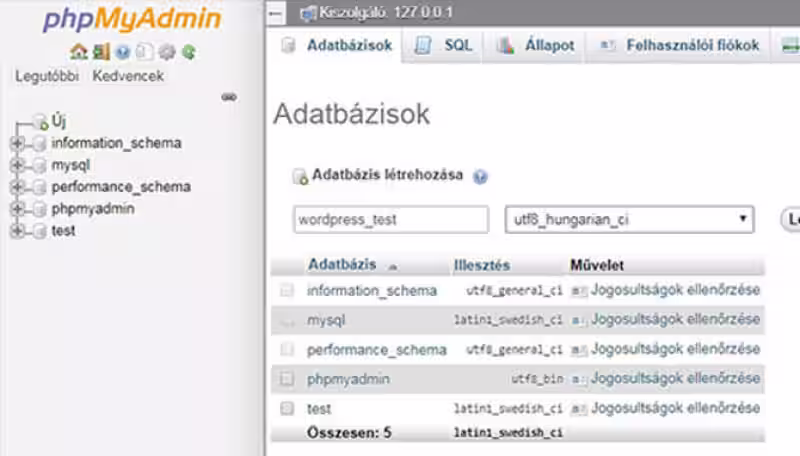Click the server icon before Kiszolgáló
800x456 pixels.
(x=308, y=13)
